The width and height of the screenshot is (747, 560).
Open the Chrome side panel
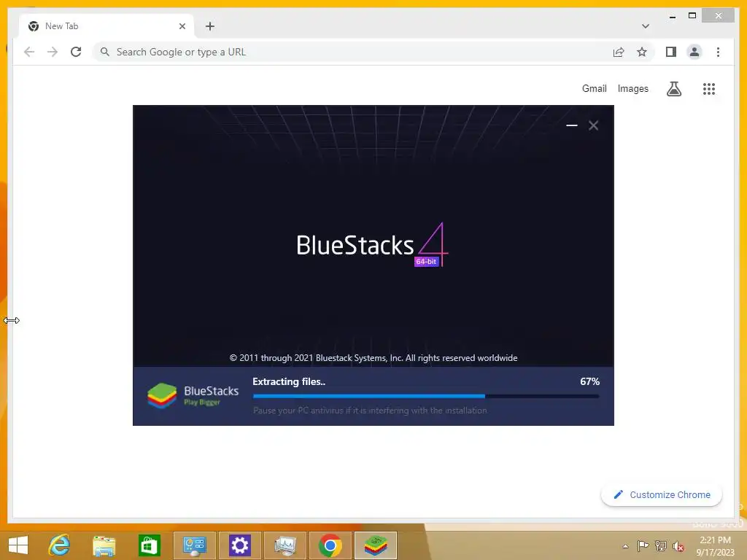(671, 52)
